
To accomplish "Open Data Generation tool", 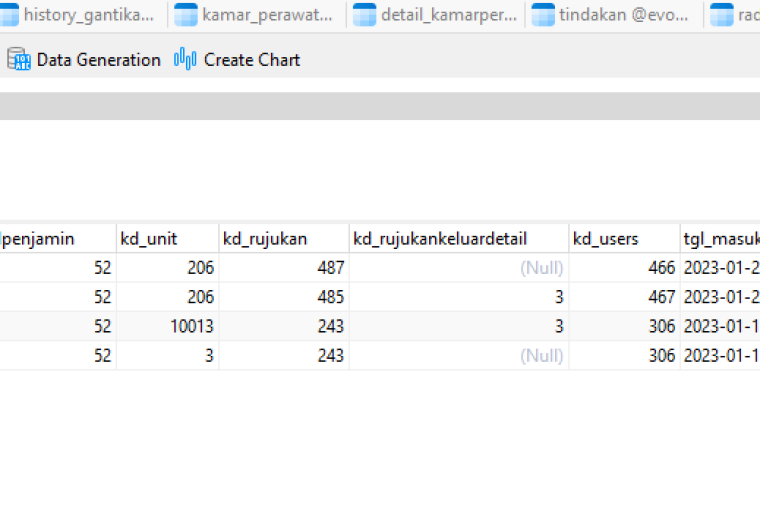I will pyautogui.click(x=84, y=60).
